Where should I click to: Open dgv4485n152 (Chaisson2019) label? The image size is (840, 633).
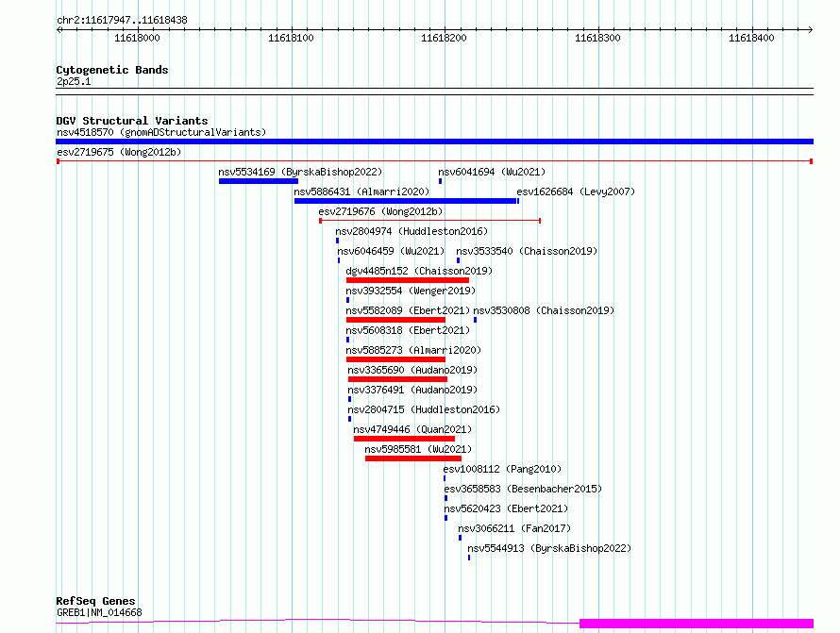[419, 271]
